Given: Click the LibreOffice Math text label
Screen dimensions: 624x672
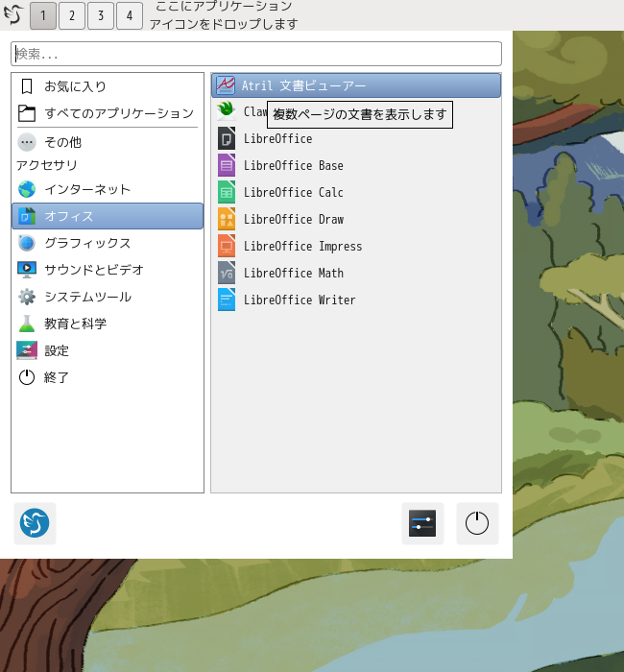Looking at the screenshot, I should click(294, 273).
